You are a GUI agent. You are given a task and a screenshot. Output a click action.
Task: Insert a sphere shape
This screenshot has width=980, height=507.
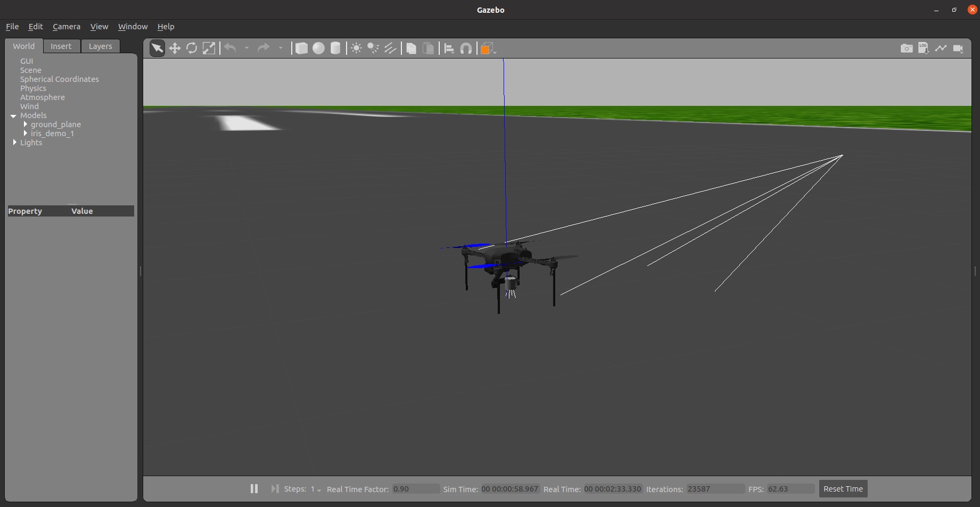point(318,48)
